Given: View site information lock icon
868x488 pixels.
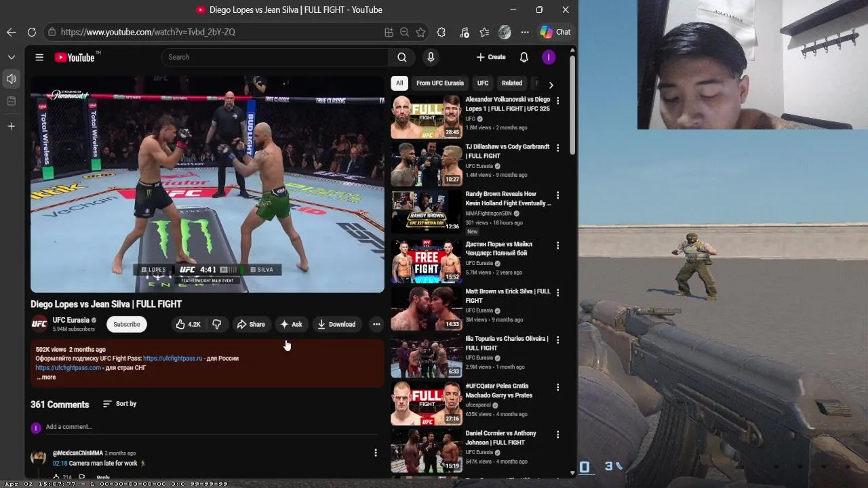Looking at the screenshot, I should pyautogui.click(x=52, y=32).
